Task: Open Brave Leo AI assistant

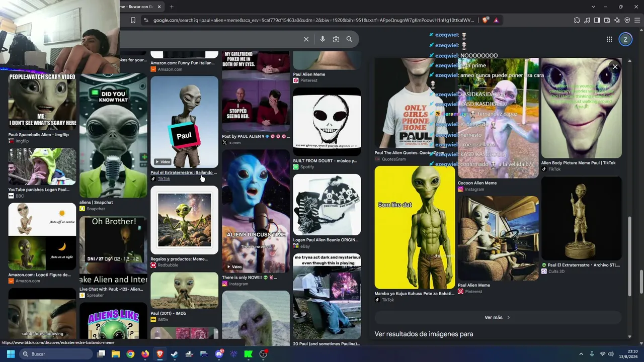Action: [x=617, y=20]
